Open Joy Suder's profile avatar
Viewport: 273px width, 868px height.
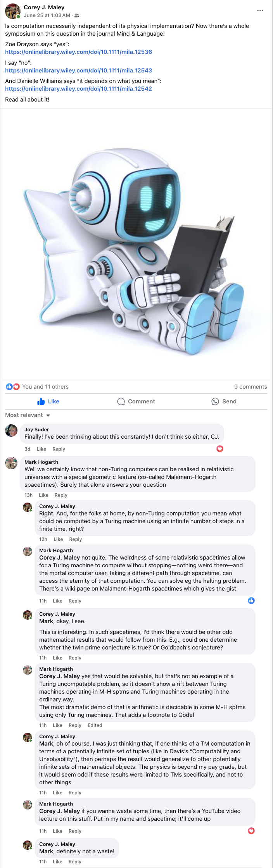coord(11,431)
